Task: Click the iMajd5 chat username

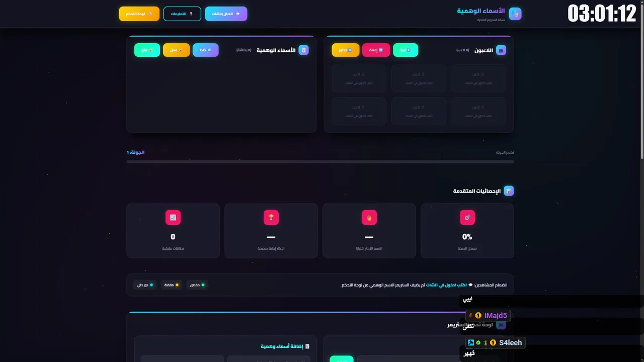Action: coord(496,316)
